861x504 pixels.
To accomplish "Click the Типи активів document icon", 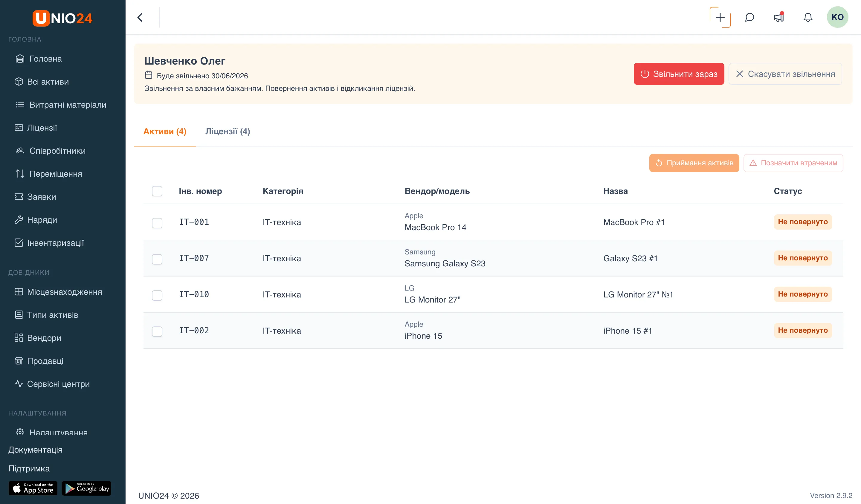I will [x=19, y=315].
